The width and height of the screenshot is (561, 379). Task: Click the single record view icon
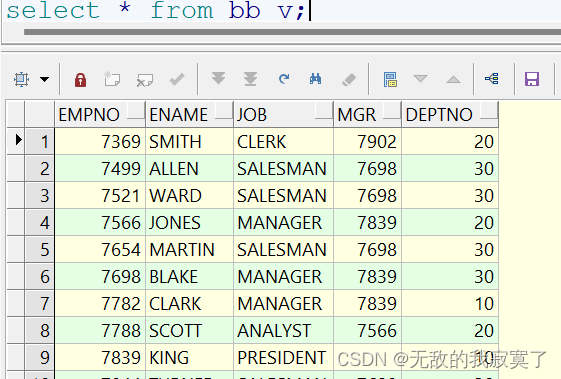390,79
